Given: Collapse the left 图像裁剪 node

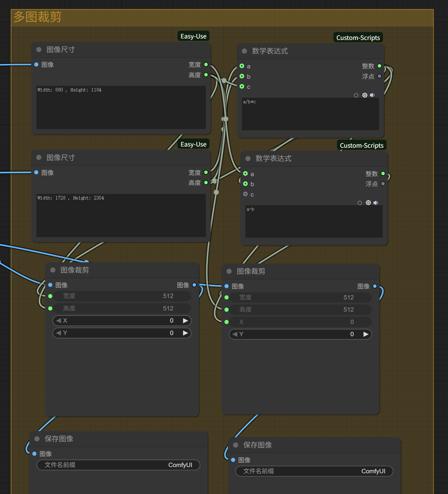Looking at the screenshot, I should [53, 270].
